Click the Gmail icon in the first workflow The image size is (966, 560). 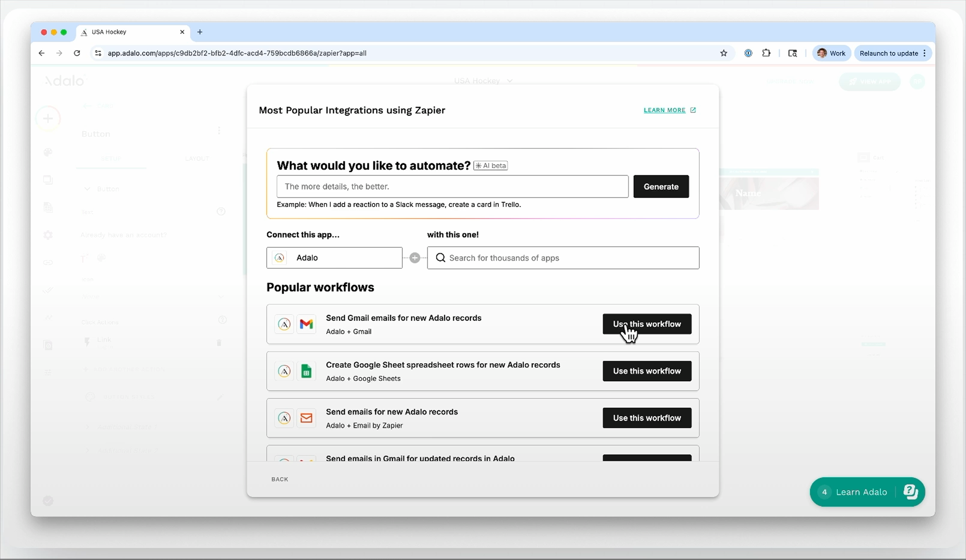306,324
